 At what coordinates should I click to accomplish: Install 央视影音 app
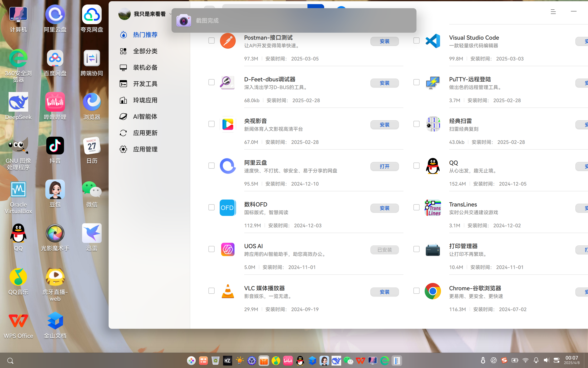[384, 125]
